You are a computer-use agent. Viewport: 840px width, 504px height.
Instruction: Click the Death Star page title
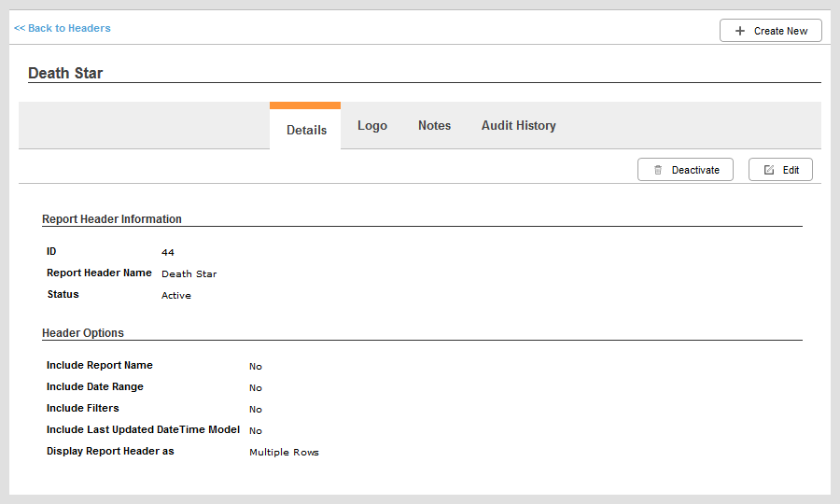point(65,73)
